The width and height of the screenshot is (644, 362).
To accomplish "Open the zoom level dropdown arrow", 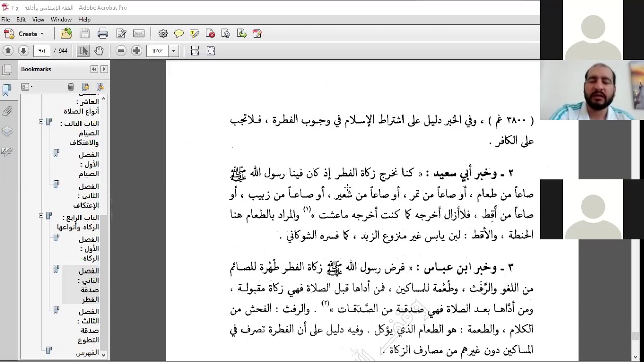I will [x=173, y=50].
